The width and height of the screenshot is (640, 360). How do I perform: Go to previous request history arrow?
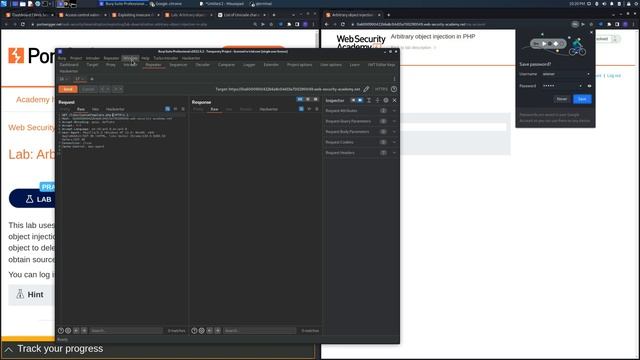[104, 89]
